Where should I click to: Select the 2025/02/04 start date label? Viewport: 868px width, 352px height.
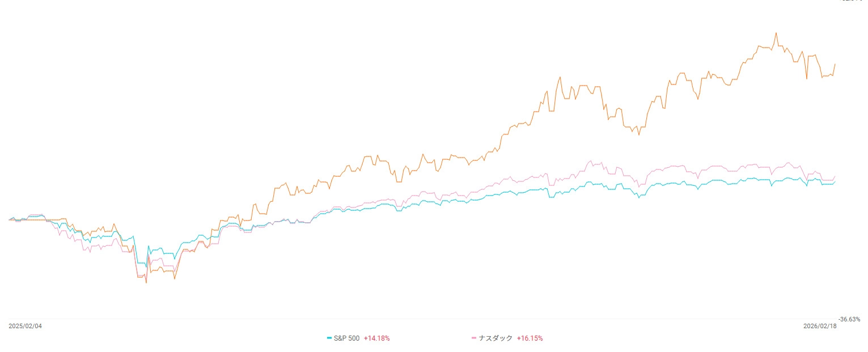[26, 326]
